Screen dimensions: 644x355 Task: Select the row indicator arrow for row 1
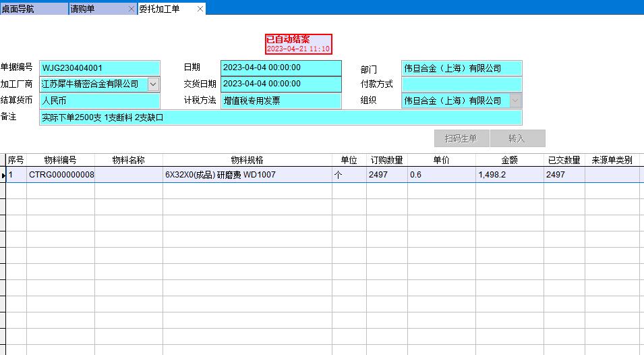(x=3, y=175)
